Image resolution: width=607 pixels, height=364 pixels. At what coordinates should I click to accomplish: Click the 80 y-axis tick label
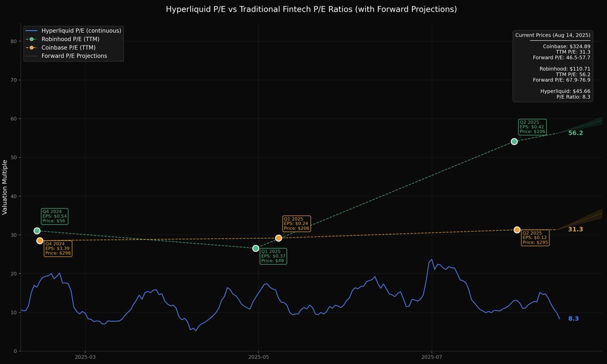(14, 41)
